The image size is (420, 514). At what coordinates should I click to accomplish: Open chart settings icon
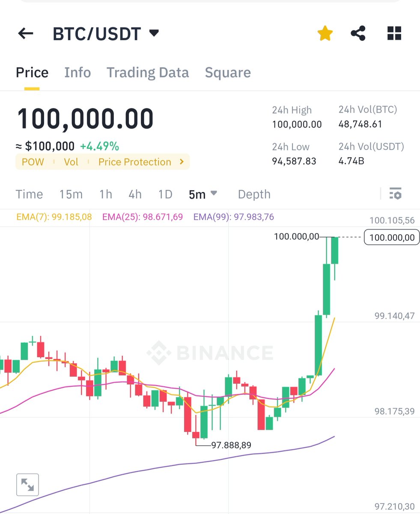coord(396,194)
